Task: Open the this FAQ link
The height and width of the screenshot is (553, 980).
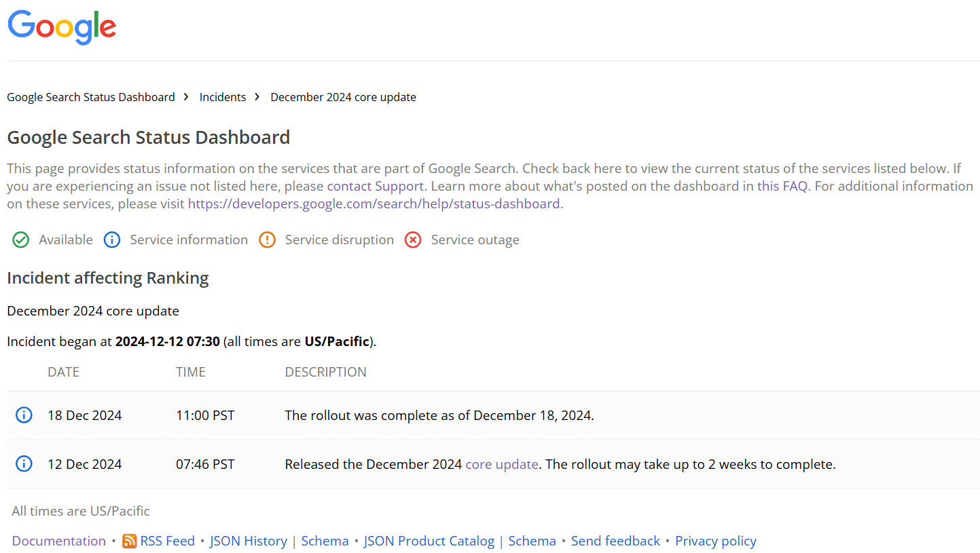Action: tap(782, 186)
